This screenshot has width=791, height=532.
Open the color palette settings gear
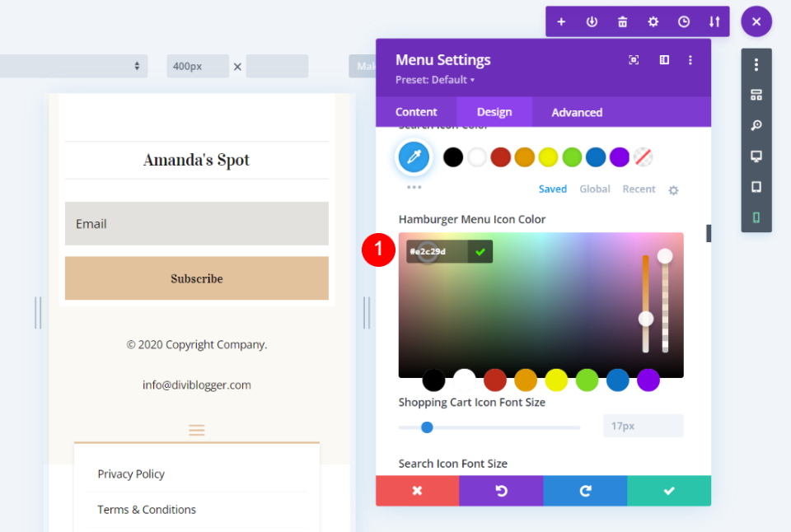(x=673, y=190)
